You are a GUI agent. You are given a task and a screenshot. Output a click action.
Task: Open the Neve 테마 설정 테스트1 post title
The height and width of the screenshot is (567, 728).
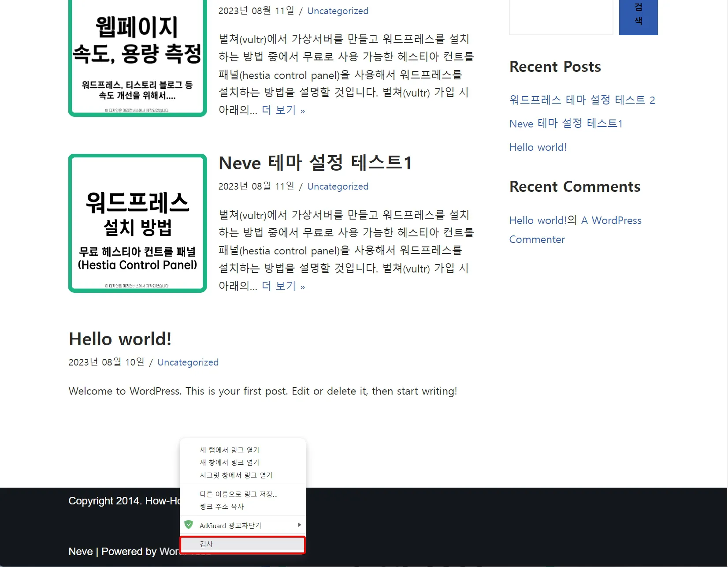coord(315,163)
